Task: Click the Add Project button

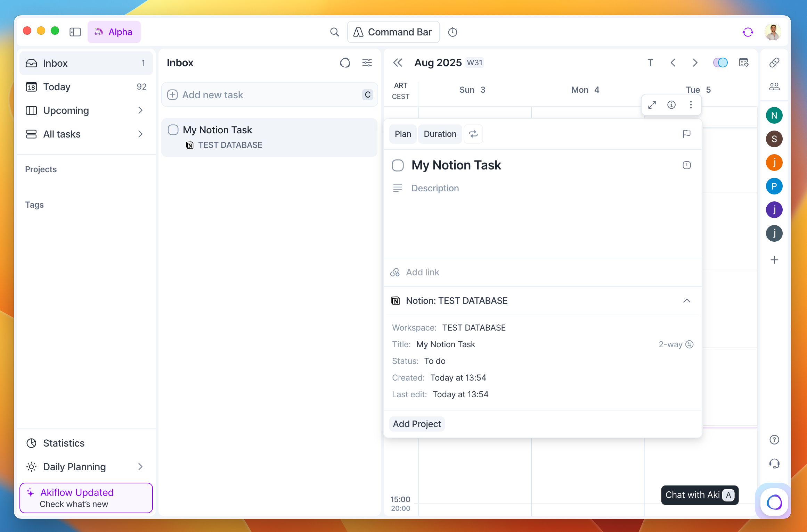Action: [417, 424]
